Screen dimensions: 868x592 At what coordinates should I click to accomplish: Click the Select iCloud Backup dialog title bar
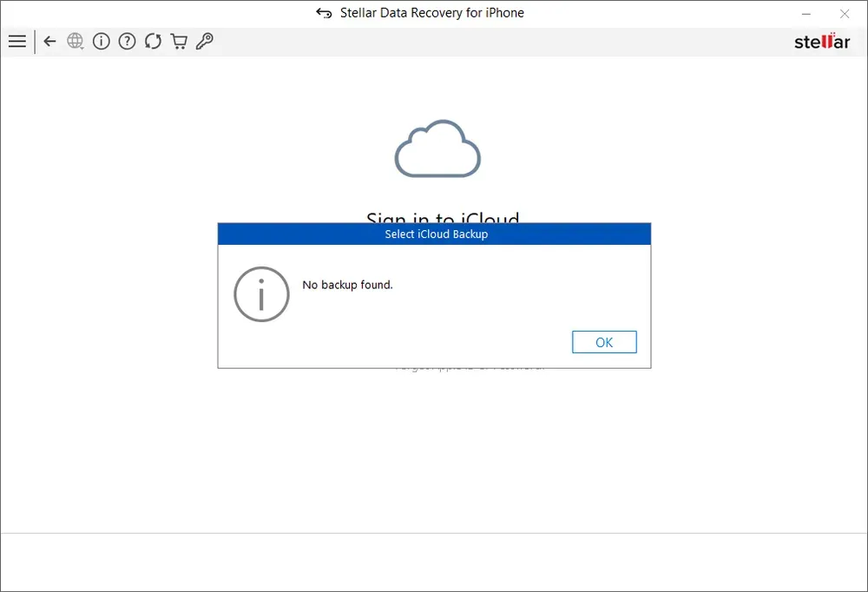(x=434, y=234)
